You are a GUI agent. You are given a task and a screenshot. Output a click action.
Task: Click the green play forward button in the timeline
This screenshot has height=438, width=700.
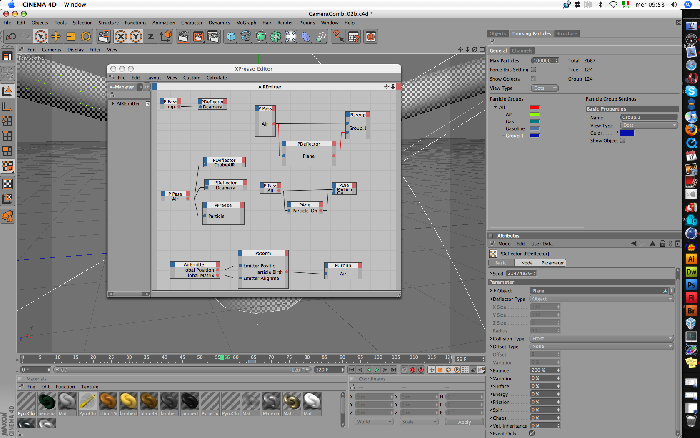376,370
